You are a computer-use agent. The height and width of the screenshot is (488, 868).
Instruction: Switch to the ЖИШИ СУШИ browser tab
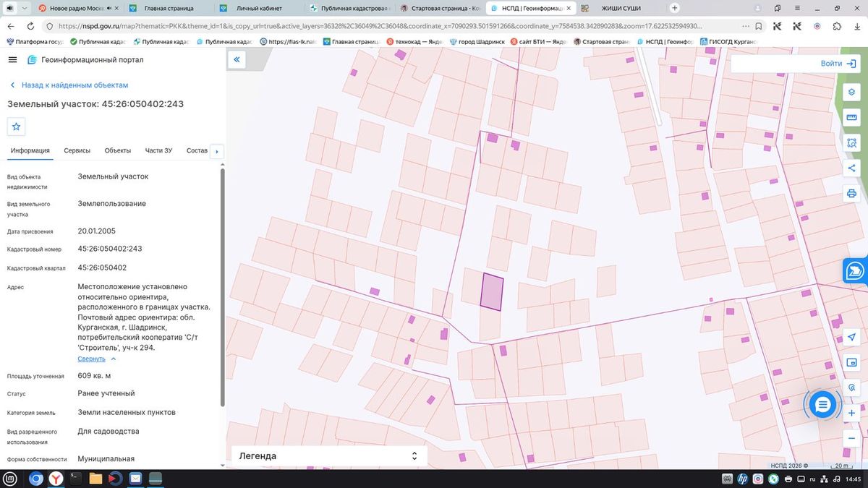pos(621,8)
